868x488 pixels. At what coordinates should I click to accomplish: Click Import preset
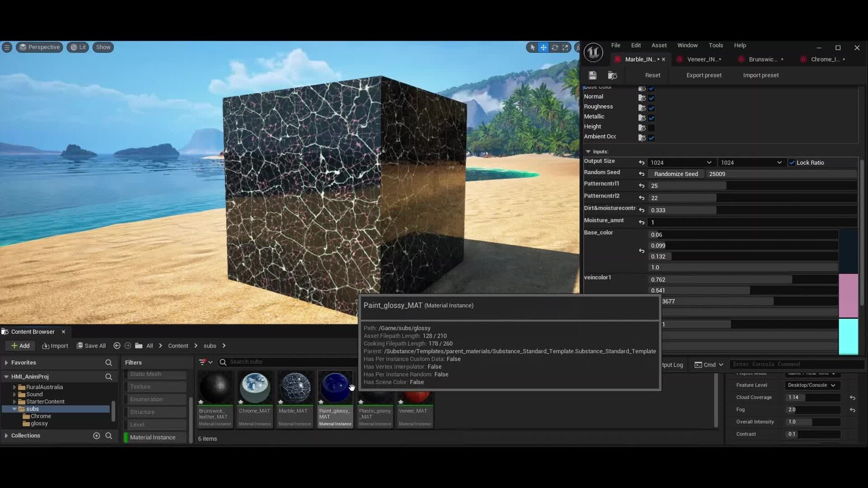point(761,75)
